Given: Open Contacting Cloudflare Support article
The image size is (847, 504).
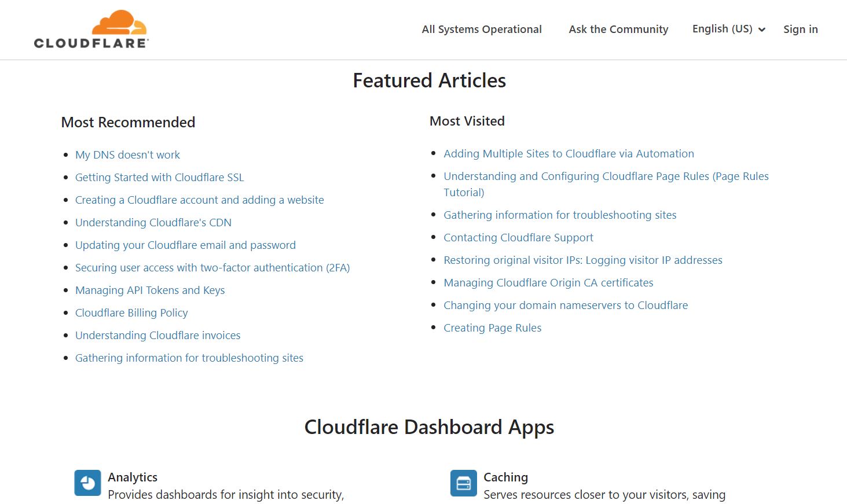Looking at the screenshot, I should 518,237.
